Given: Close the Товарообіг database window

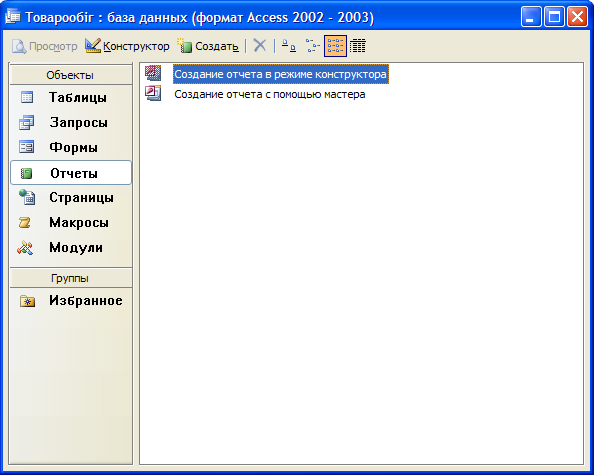Looking at the screenshot, I should pyautogui.click(x=577, y=17).
